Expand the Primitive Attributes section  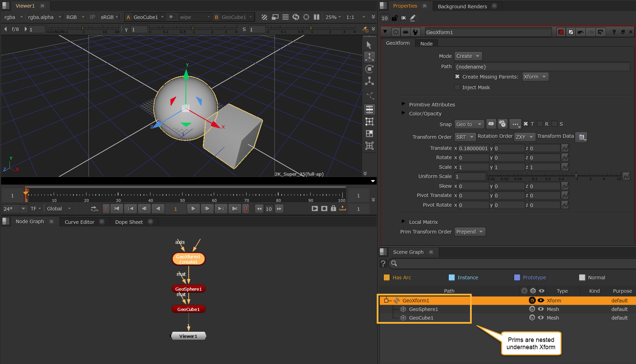coord(403,104)
